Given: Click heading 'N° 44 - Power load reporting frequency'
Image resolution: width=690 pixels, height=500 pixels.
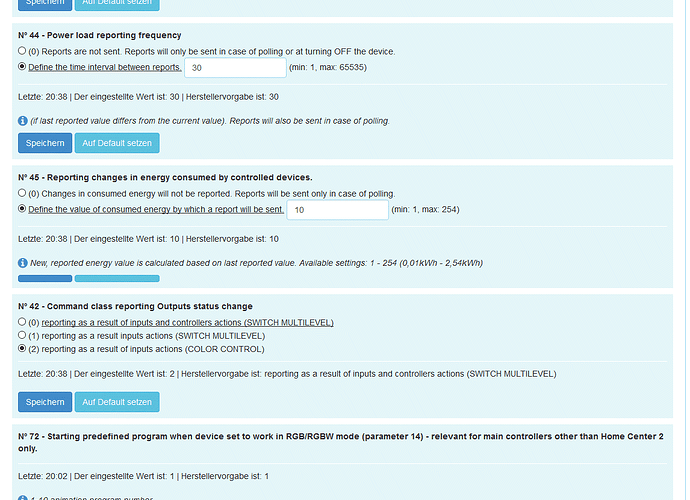Looking at the screenshot, I should tap(99, 35).
